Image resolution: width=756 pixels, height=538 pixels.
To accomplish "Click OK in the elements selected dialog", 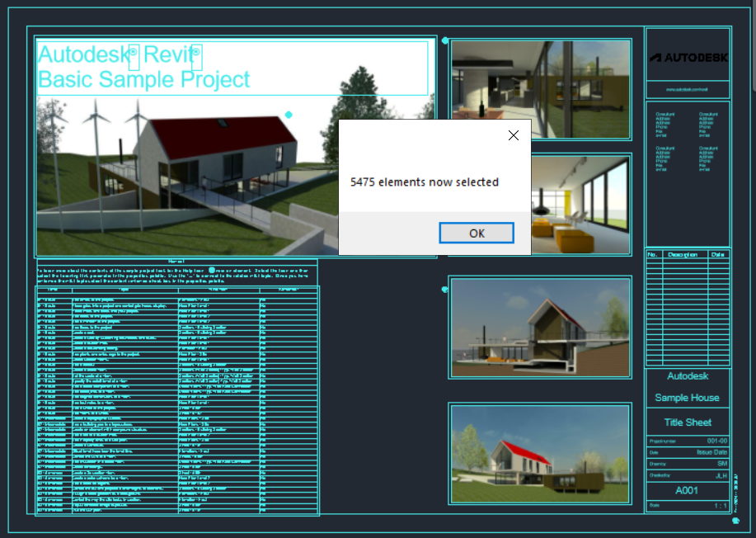I will pos(477,233).
